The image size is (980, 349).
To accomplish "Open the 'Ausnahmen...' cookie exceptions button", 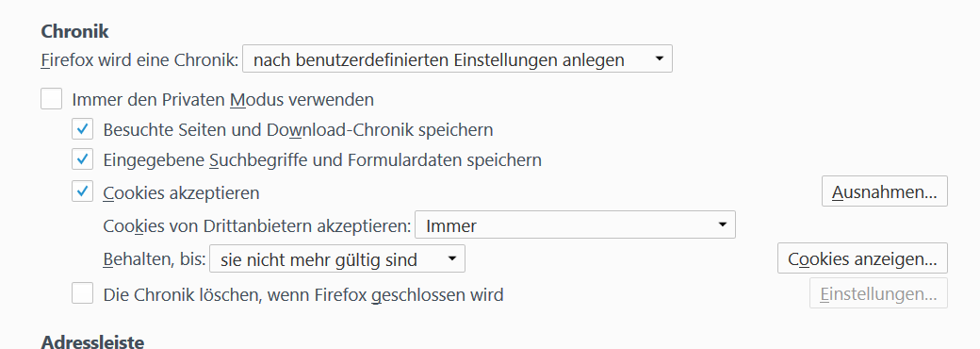I will click(885, 191).
